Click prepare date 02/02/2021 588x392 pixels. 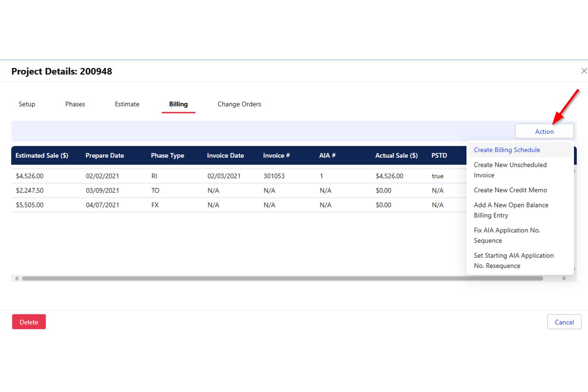[x=103, y=176]
